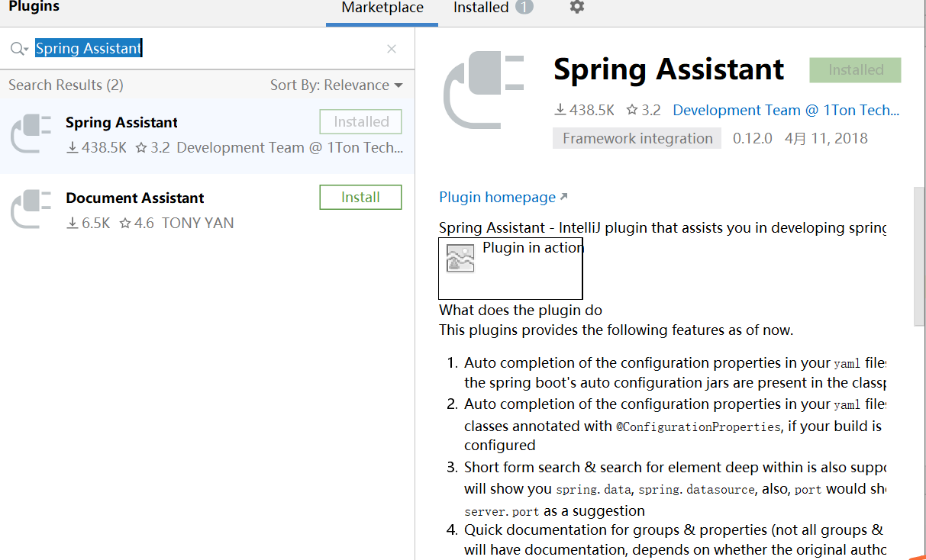Click the search magnifier icon
Screen dimensions: 926x560
pos(18,49)
